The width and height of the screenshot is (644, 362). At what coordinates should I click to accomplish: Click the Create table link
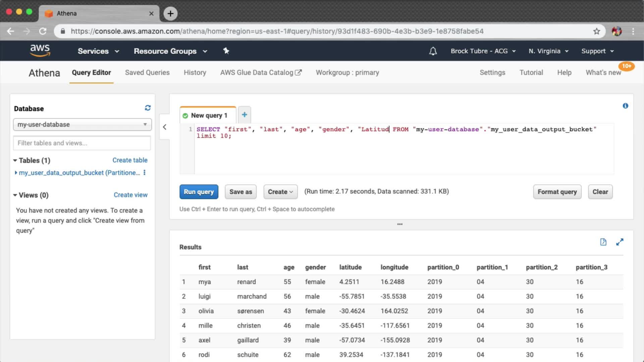click(130, 160)
